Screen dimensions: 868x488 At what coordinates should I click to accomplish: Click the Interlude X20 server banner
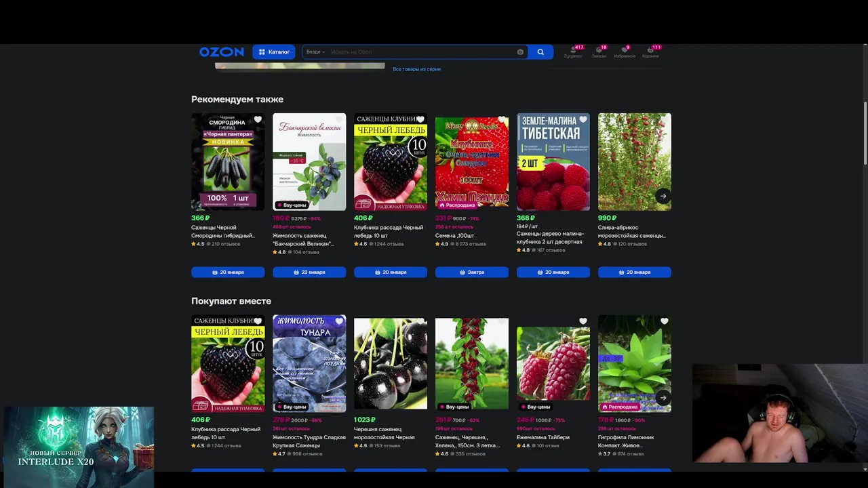click(78, 446)
